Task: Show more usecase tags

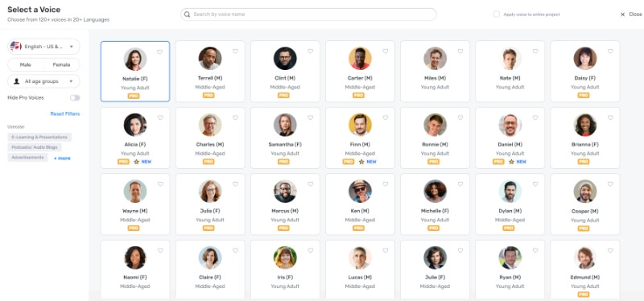Action: (62, 159)
